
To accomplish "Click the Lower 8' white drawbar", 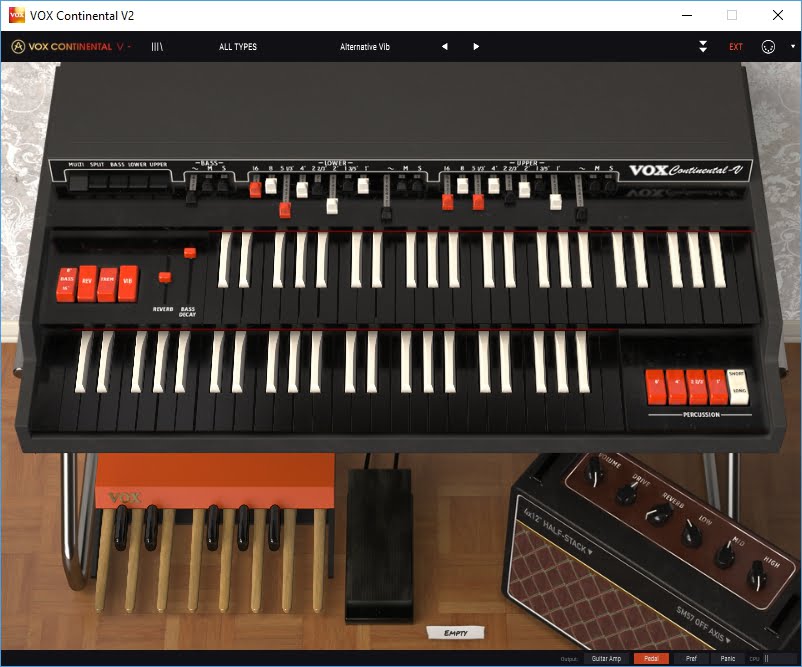I will [x=271, y=185].
